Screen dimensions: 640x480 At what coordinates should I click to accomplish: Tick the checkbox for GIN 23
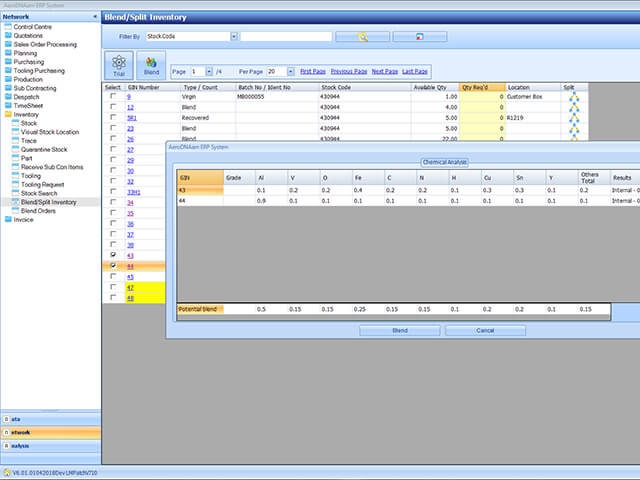113,128
